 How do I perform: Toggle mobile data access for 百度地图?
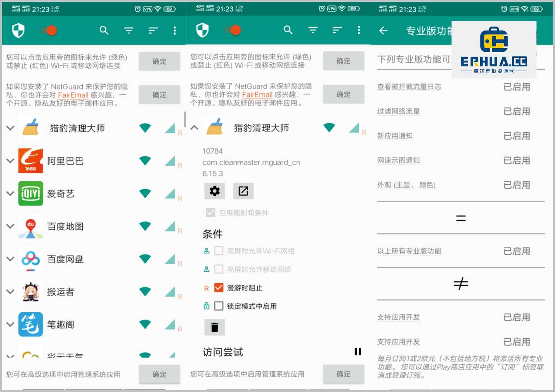[170, 226]
